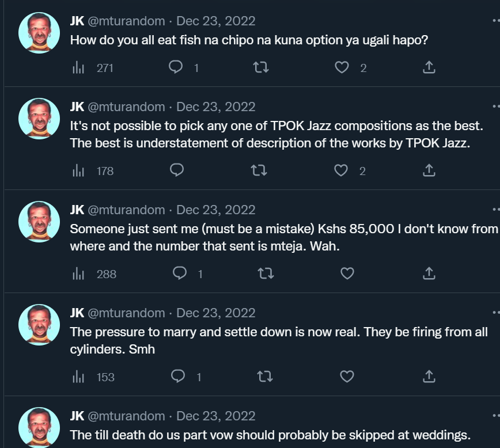Share the fish na chipo tweet
This screenshot has width=500, height=448.
tap(429, 67)
